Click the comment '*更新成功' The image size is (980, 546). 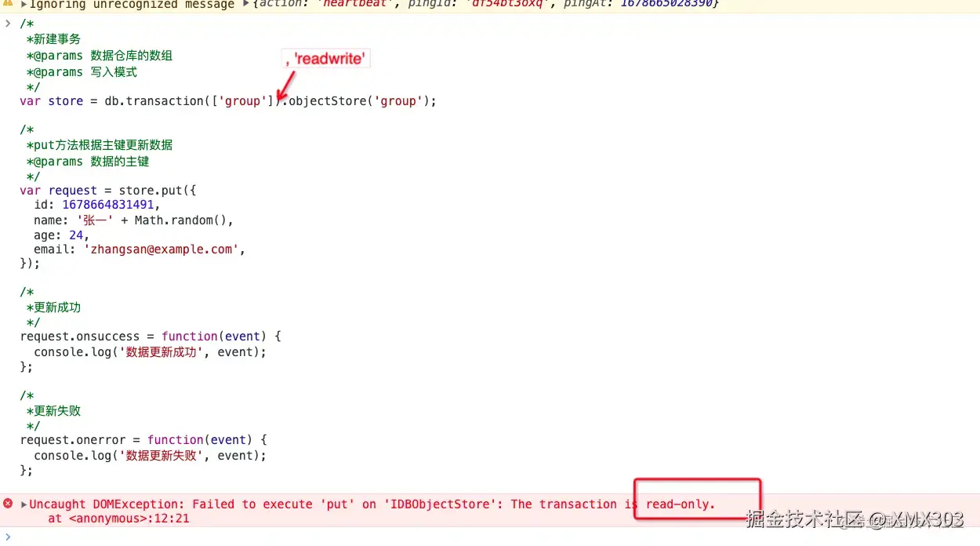coord(54,308)
